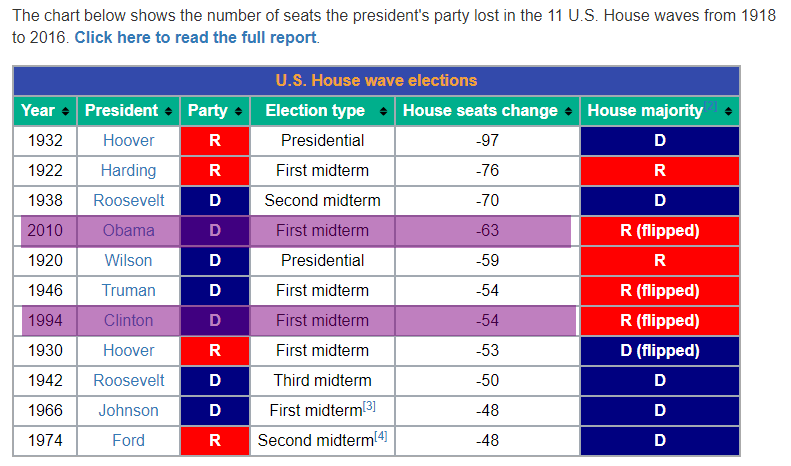Click footnote [4] next to Second midterm

pyautogui.click(x=381, y=436)
